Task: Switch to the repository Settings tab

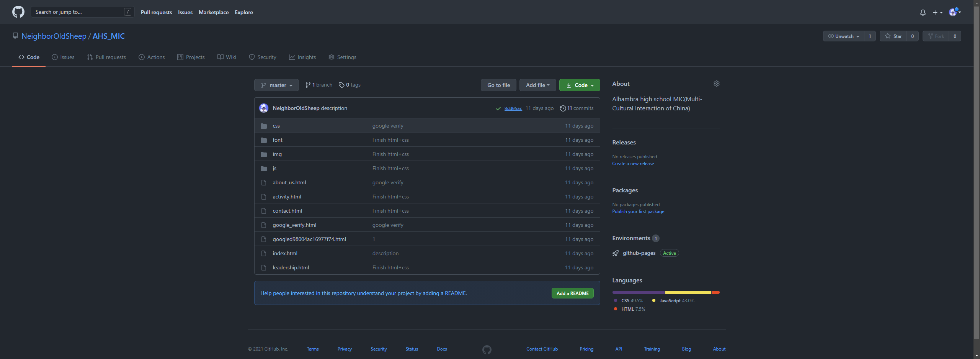Action: (342, 57)
